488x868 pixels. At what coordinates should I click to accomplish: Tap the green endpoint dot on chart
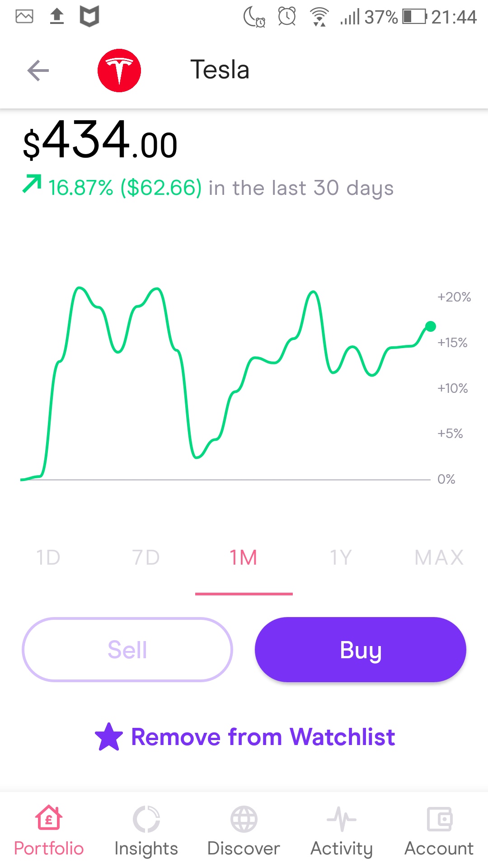pos(431,326)
